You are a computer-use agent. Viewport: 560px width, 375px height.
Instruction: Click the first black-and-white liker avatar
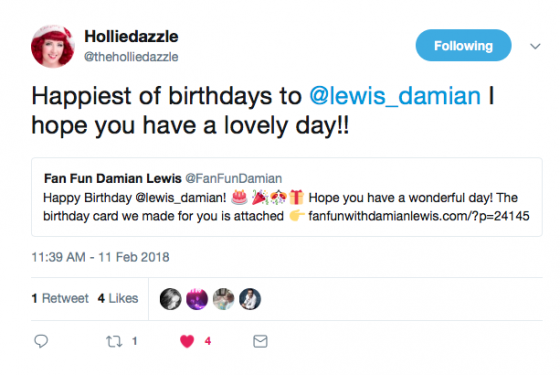point(170,299)
